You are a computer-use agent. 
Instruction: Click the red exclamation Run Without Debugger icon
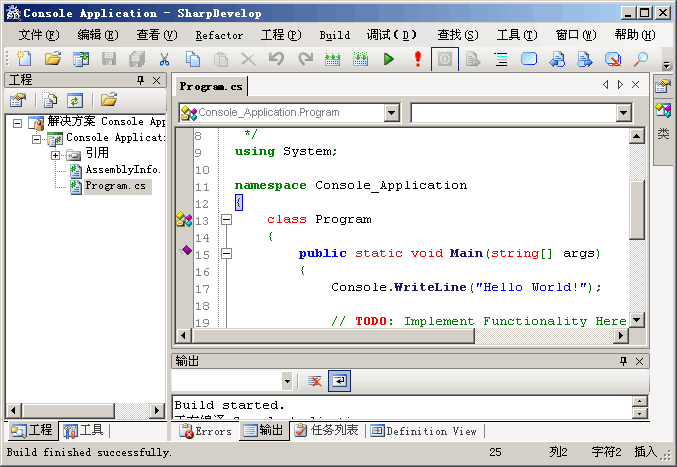pos(417,59)
